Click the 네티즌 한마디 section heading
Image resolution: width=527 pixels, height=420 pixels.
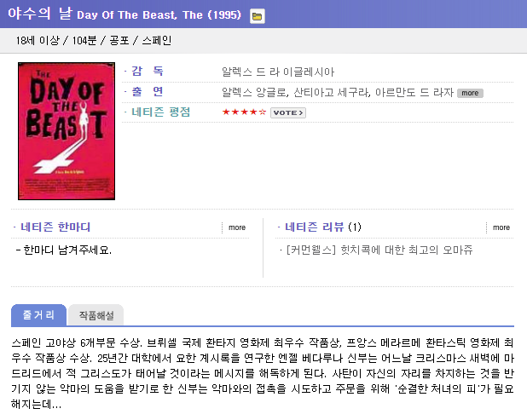(x=55, y=227)
